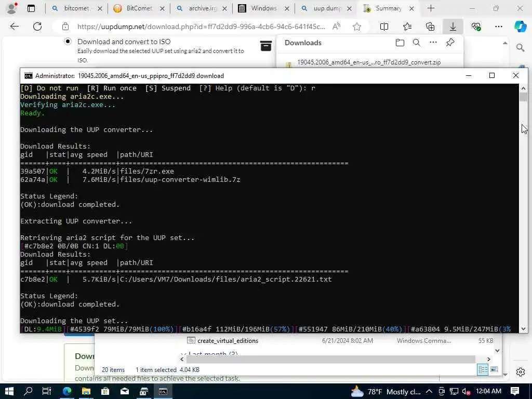This screenshot has height=399, width=532.
Task: Switch to the Windows tab
Action: [x=264, y=8]
